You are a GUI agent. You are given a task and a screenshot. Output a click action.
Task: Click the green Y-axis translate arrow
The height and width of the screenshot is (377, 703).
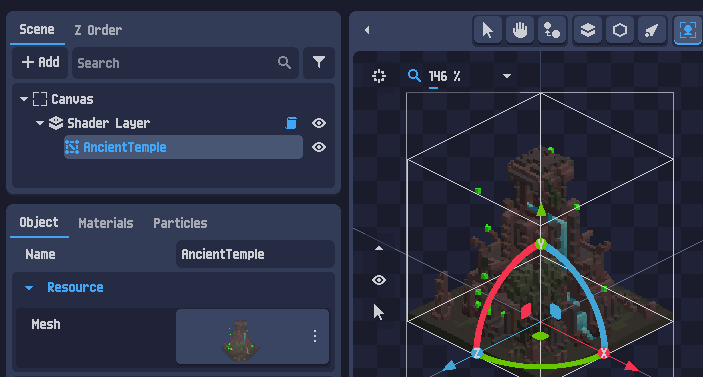point(541,210)
